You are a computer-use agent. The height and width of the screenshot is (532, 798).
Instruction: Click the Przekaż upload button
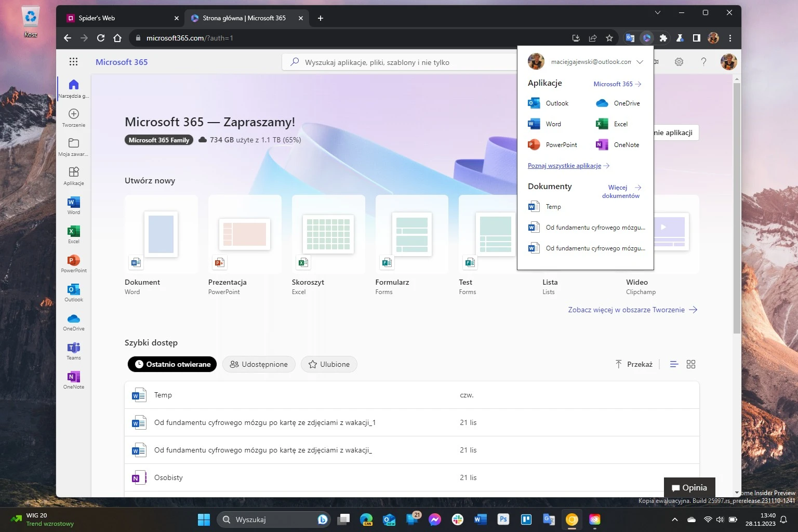click(x=634, y=364)
